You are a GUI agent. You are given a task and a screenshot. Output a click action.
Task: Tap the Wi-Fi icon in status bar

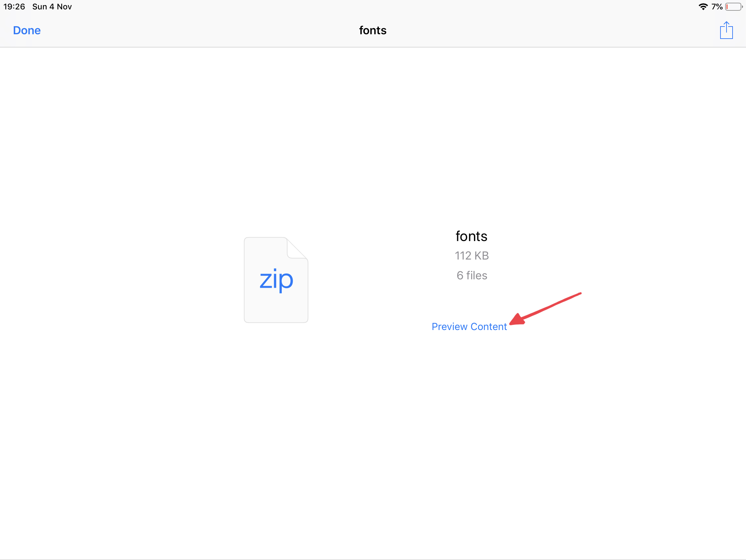pos(703,7)
